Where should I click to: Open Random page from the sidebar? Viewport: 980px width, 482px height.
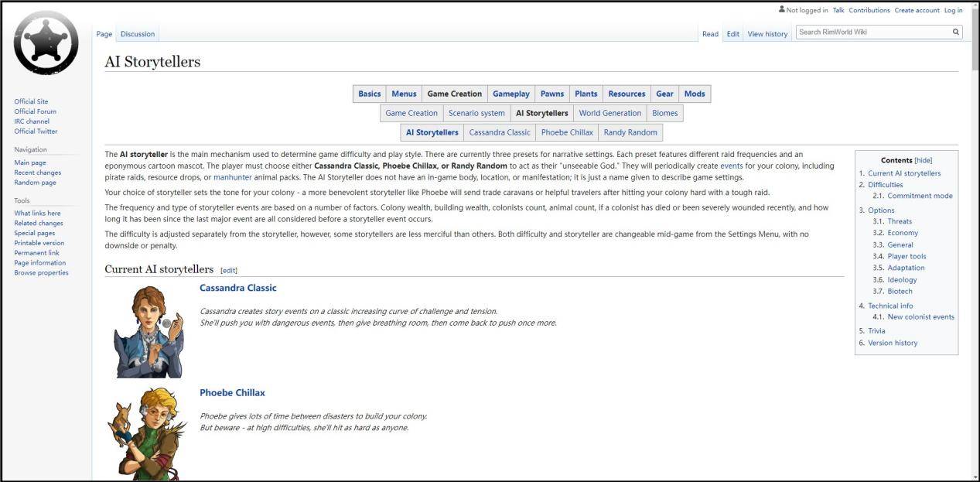pyautogui.click(x=35, y=183)
